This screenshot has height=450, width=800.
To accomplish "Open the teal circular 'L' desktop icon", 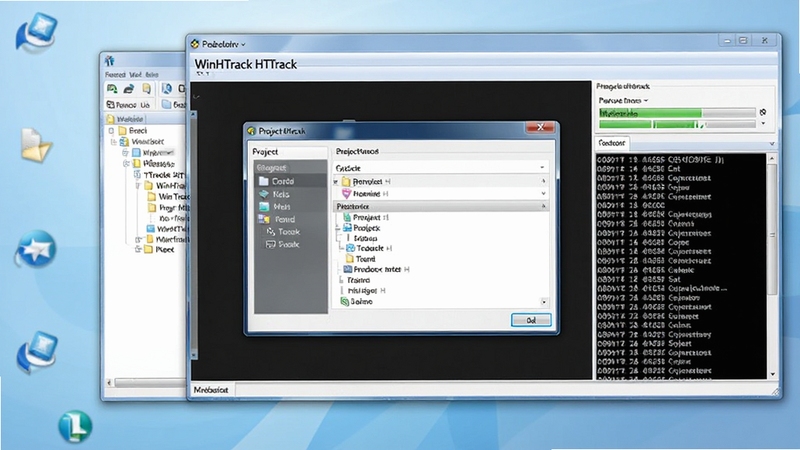I will 75,426.
